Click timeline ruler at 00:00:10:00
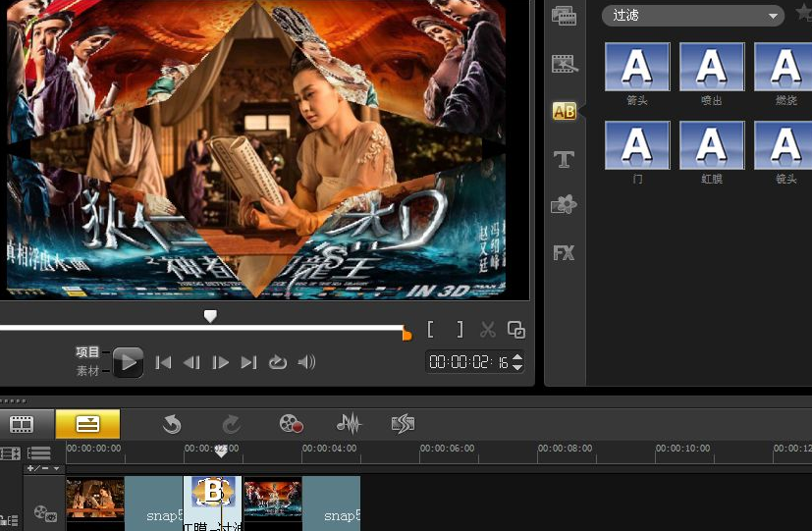Image resolution: width=812 pixels, height=531 pixels. [683, 449]
